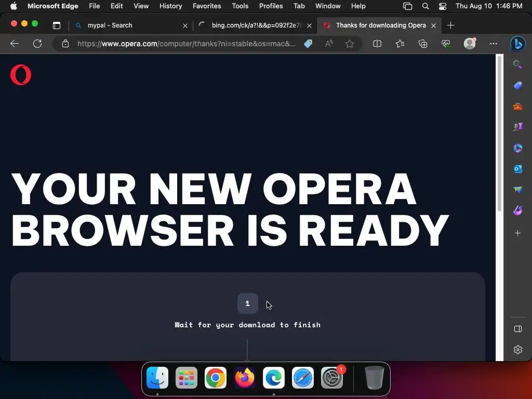Open the History menu
532x399 pixels.
click(170, 6)
